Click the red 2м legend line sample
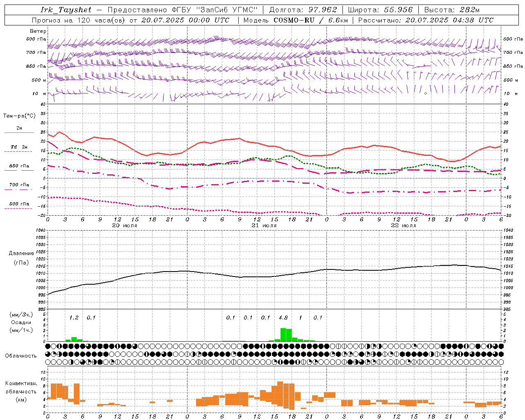Image resolution: width=525 pixels, height=420 pixels. point(19,132)
